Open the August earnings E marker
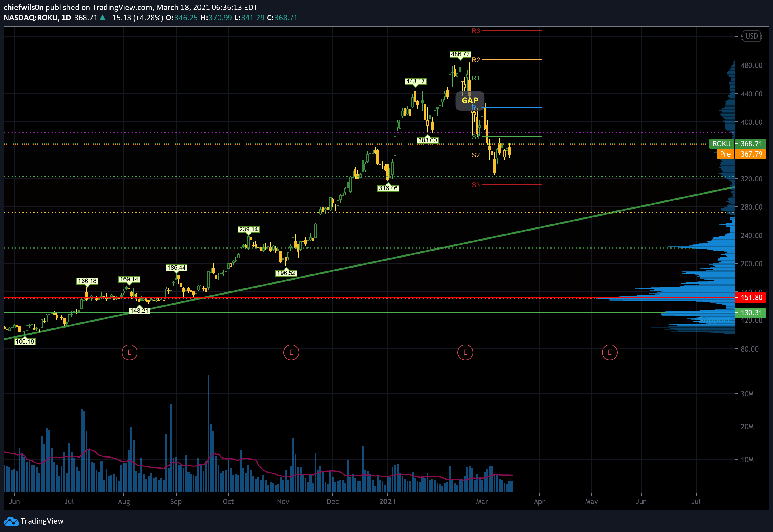This screenshot has width=773, height=532. (x=129, y=352)
